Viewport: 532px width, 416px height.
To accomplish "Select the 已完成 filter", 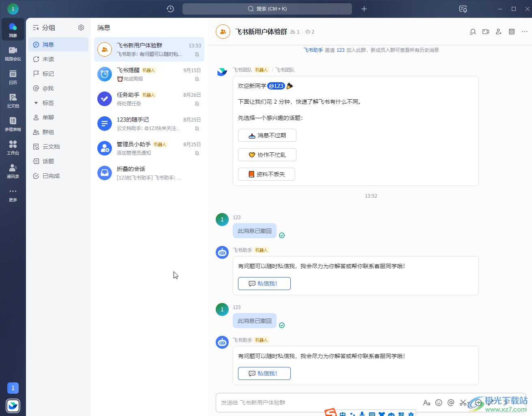I will pyautogui.click(x=58, y=176).
